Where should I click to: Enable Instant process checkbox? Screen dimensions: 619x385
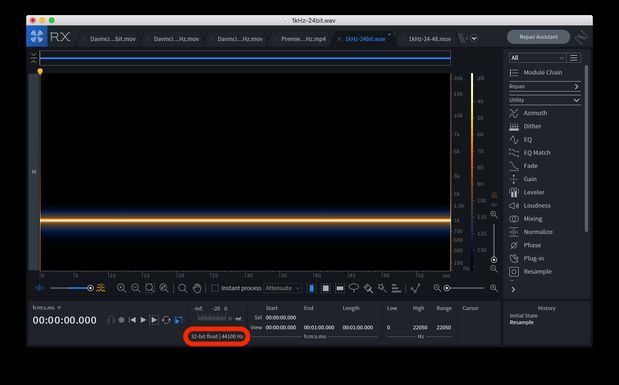(215, 288)
